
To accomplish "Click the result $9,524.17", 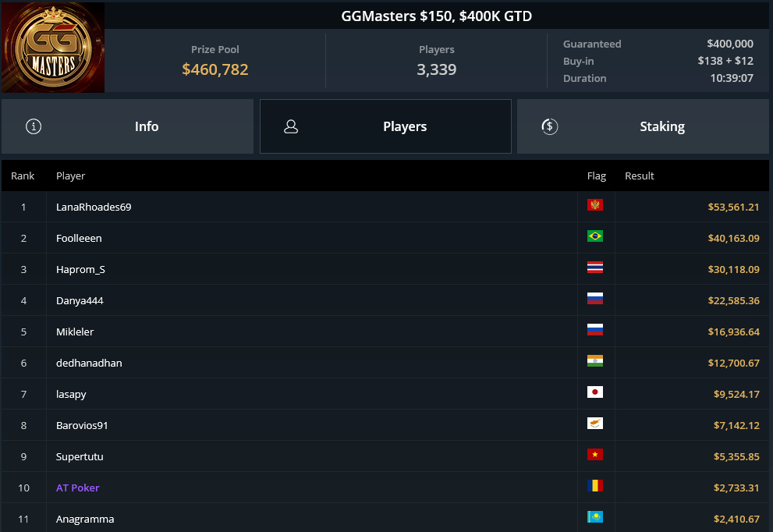I will [736, 395].
